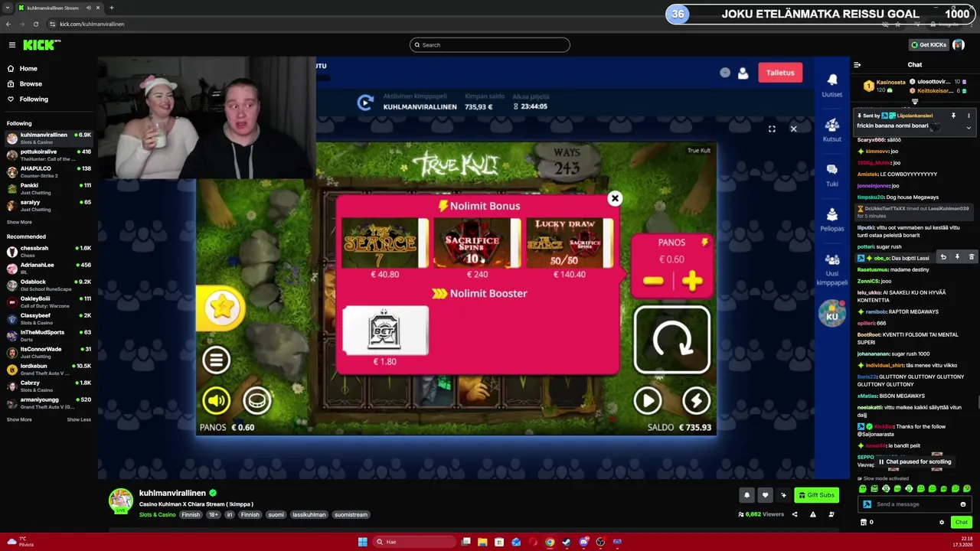Open emote picker in chat input
Viewport: 980px width, 551px height.
pyautogui.click(x=963, y=504)
